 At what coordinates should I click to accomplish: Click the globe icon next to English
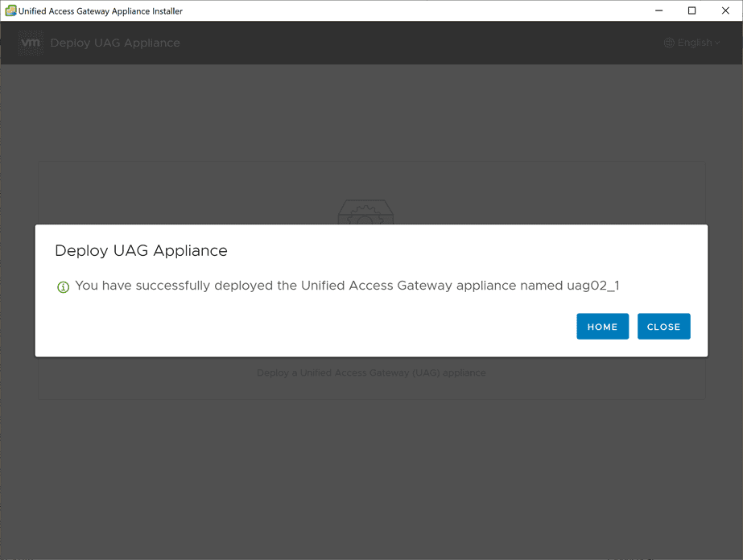pos(669,43)
